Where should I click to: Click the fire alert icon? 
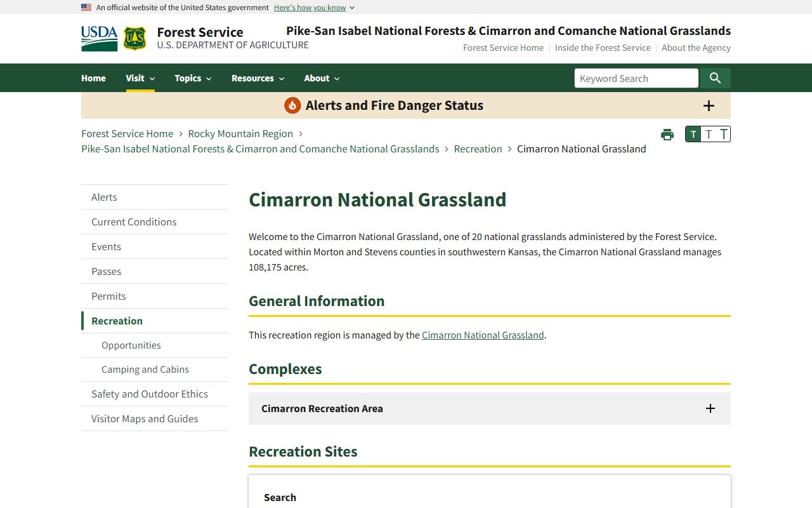click(x=292, y=105)
